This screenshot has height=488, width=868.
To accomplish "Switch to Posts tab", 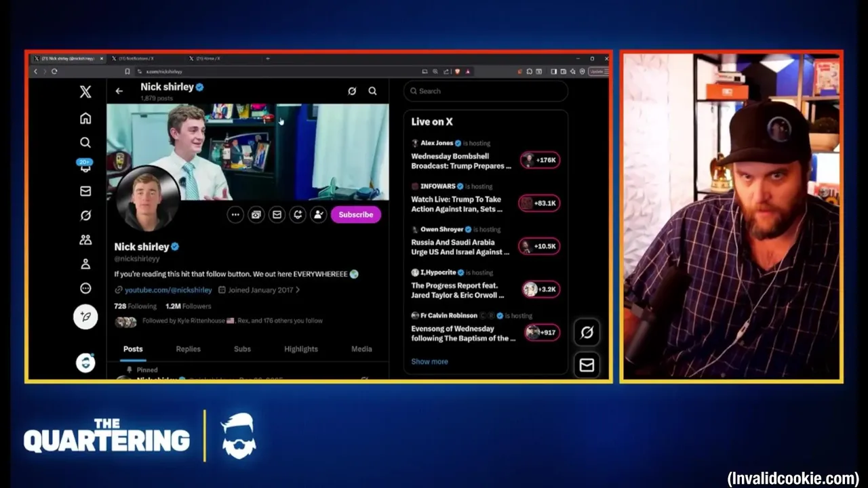I will [x=133, y=349].
